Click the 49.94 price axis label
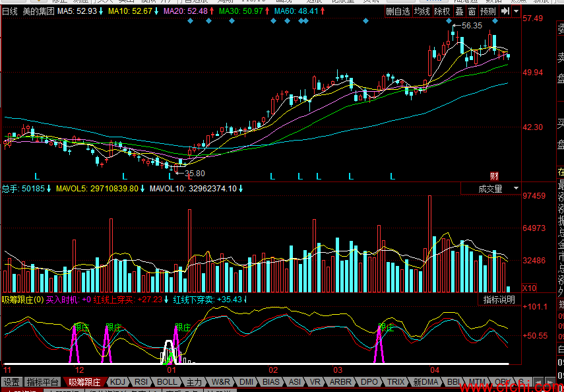The height and width of the screenshot is (392, 564). [533, 73]
